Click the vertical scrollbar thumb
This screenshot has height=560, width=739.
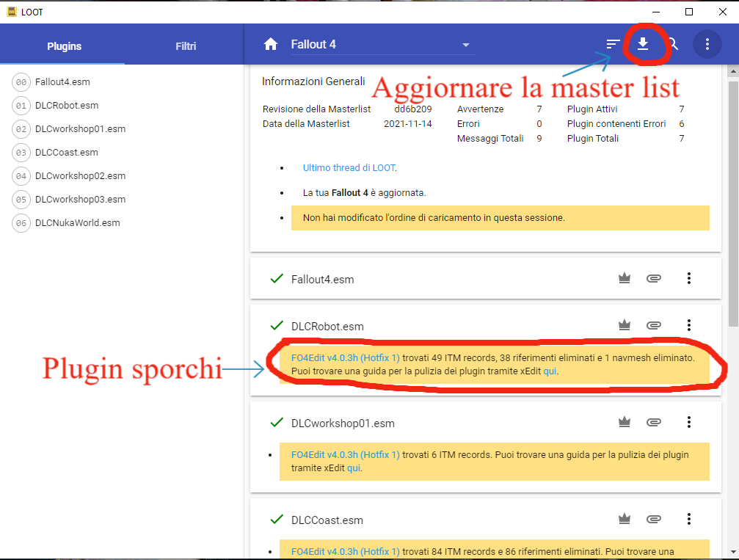(x=733, y=203)
